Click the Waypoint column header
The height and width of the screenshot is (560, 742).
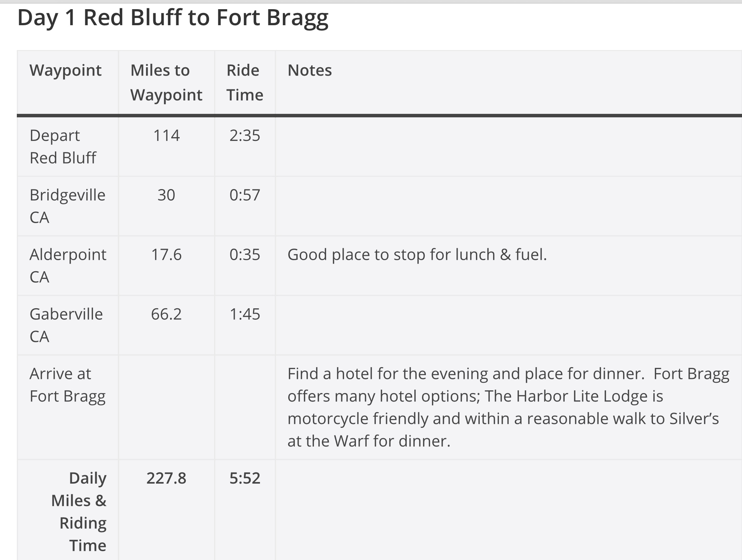coord(65,70)
